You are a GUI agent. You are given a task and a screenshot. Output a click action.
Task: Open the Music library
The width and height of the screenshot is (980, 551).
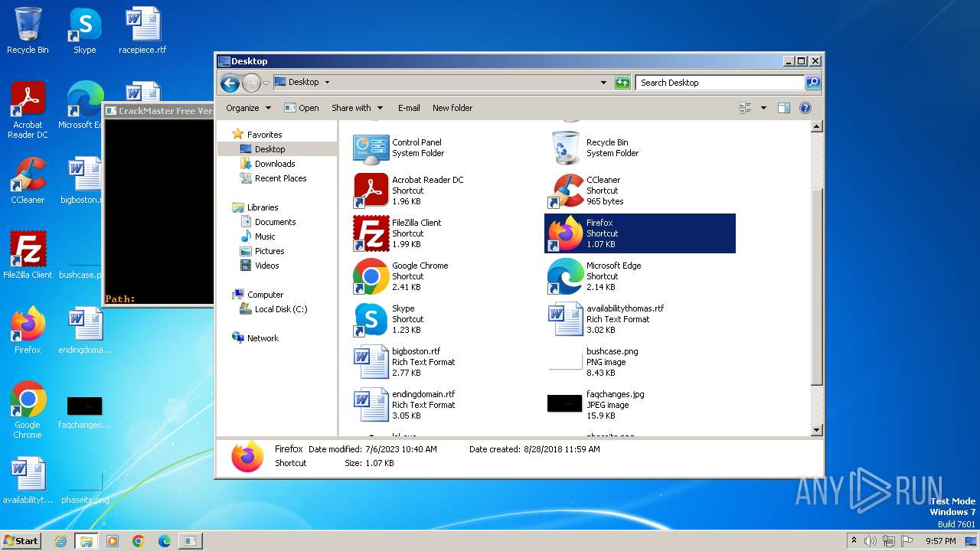click(x=265, y=236)
